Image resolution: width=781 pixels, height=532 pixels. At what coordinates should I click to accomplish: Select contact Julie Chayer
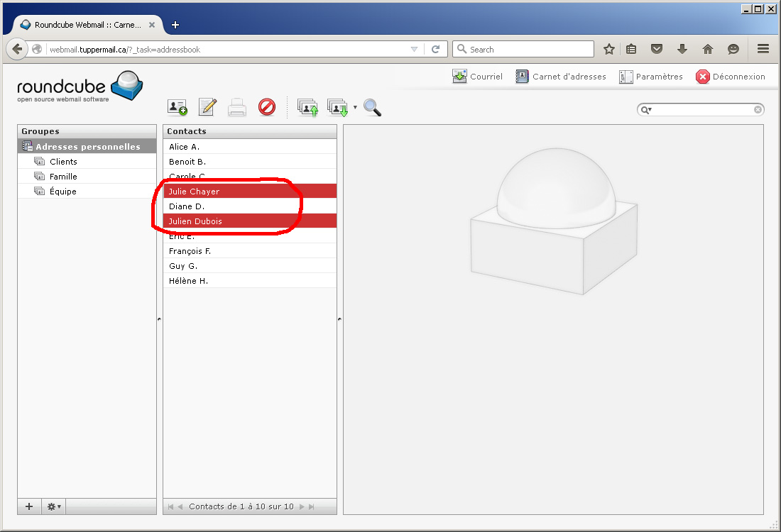[x=194, y=192]
